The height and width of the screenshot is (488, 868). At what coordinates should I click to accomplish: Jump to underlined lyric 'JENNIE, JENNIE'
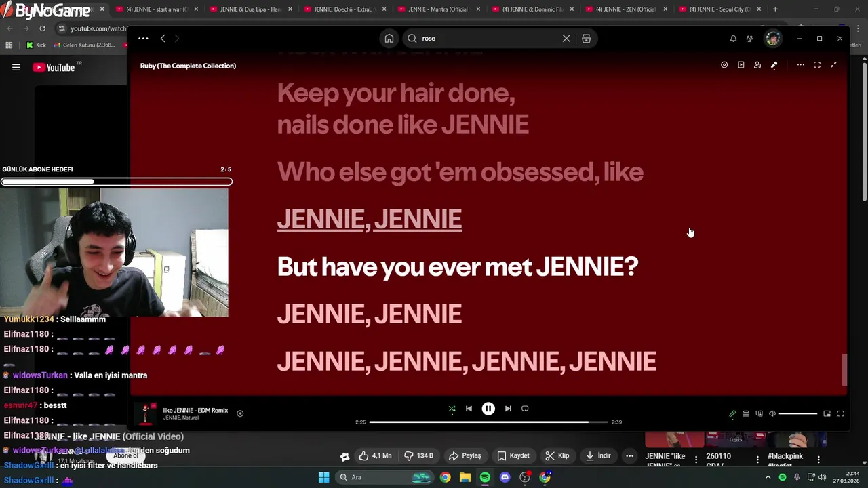(x=370, y=219)
